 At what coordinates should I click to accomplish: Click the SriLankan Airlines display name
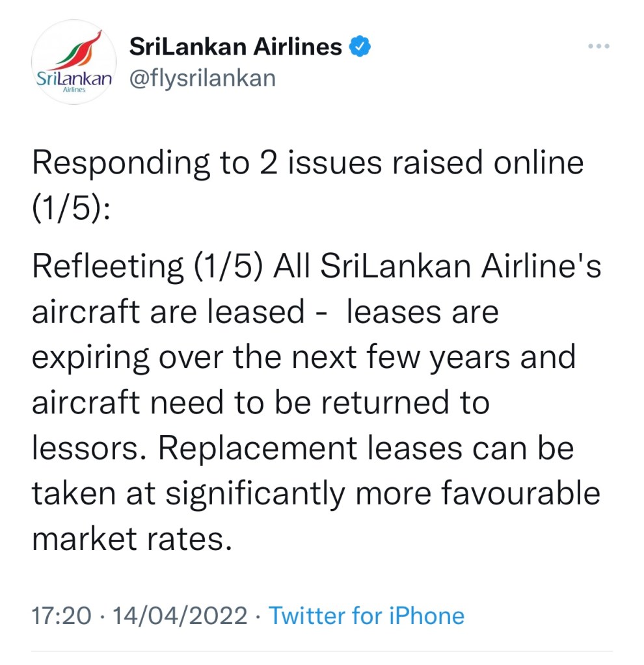(x=235, y=47)
